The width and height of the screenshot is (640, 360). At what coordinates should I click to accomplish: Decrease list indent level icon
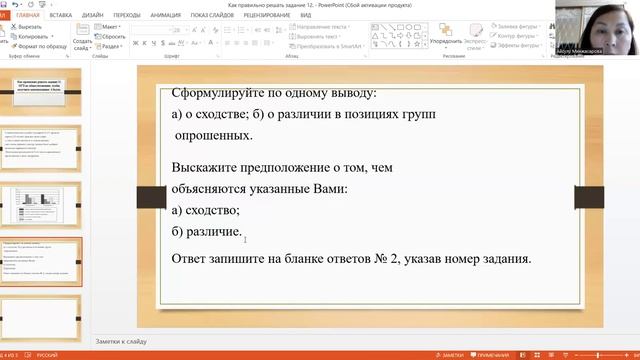tap(258, 30)
